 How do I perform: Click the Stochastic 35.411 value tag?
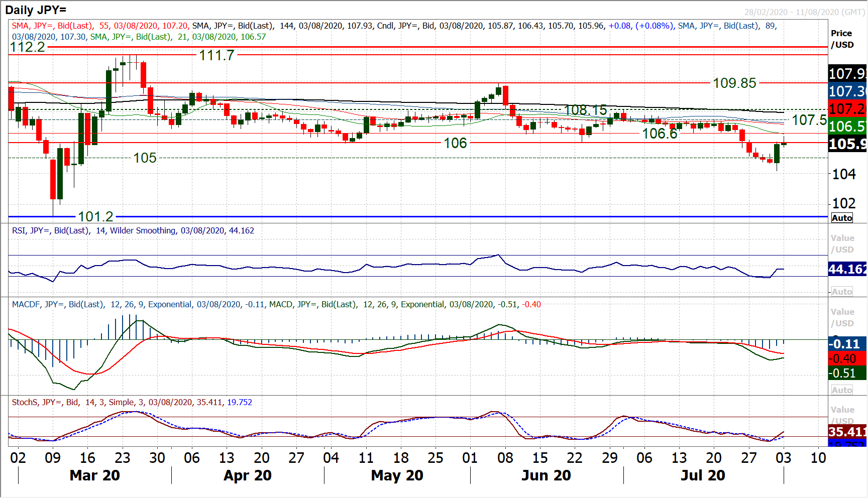click(x=847, y=432)
